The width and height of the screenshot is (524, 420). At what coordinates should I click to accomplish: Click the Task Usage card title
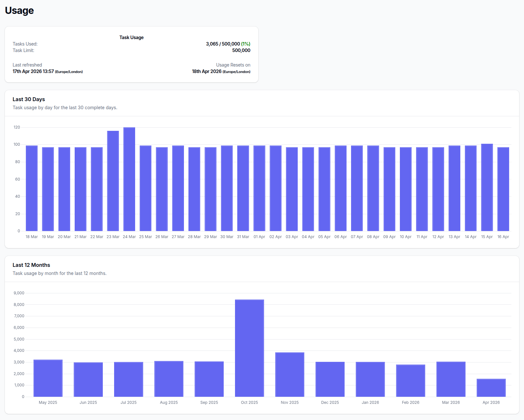pos(131,37)
